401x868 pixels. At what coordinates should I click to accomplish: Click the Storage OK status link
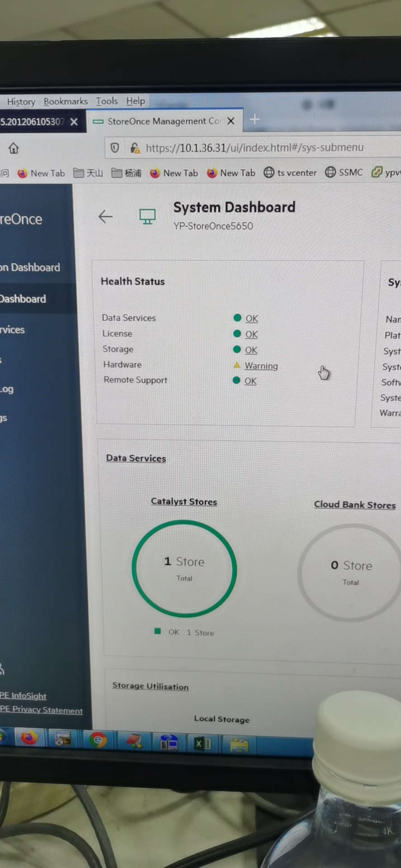click(x=251, y=350)
